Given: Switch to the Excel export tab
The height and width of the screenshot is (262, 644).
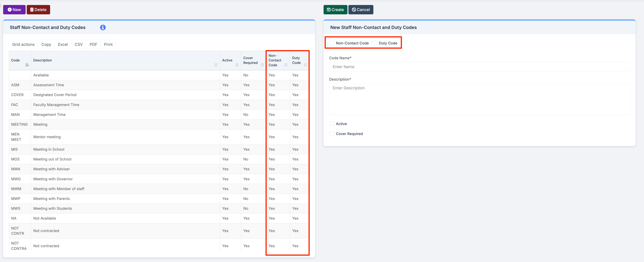Looking at the screenshot, I should click(x=63, y=44).
